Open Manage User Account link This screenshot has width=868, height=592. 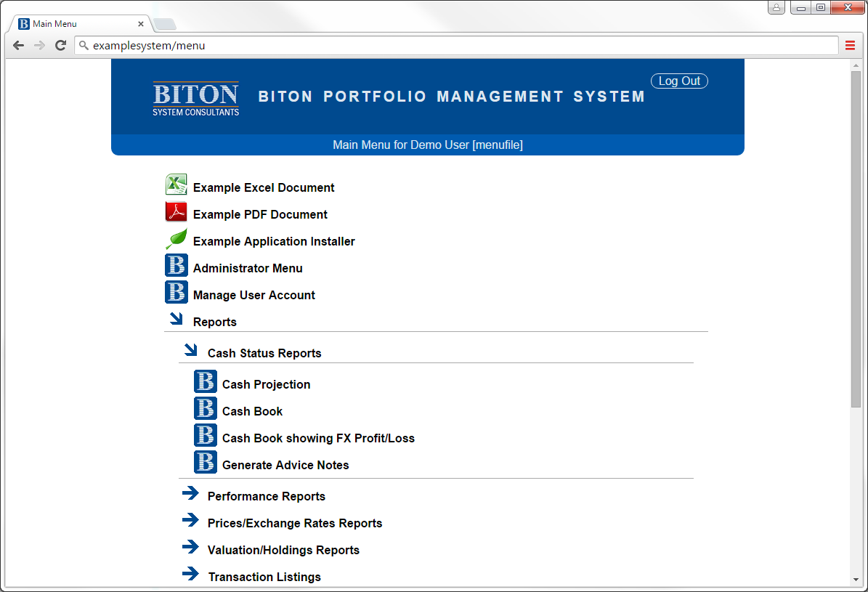click(x=254, y=295)
